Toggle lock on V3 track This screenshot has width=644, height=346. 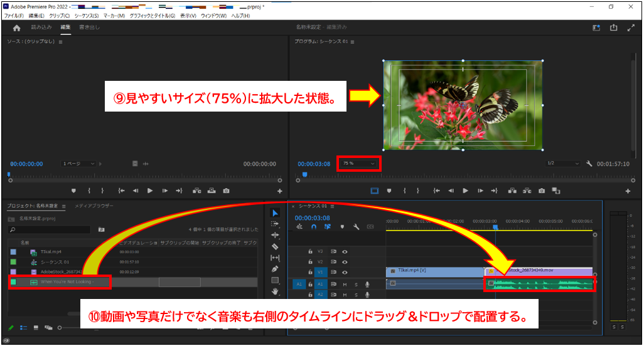tap(311, 252)
